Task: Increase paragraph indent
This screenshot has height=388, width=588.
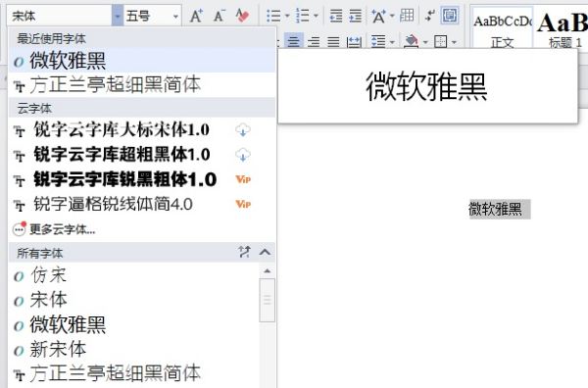Action: (355, 16)
